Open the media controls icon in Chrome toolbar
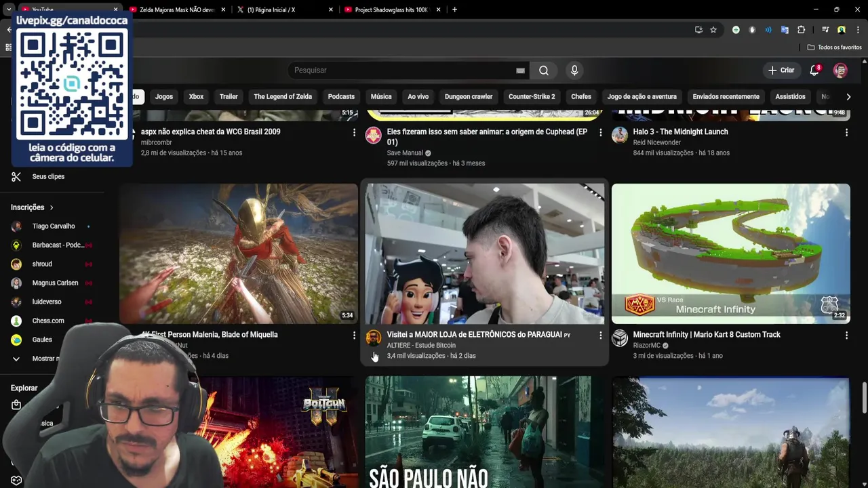The height and width of the screenshot is (488, 868). tap(825, 30)
